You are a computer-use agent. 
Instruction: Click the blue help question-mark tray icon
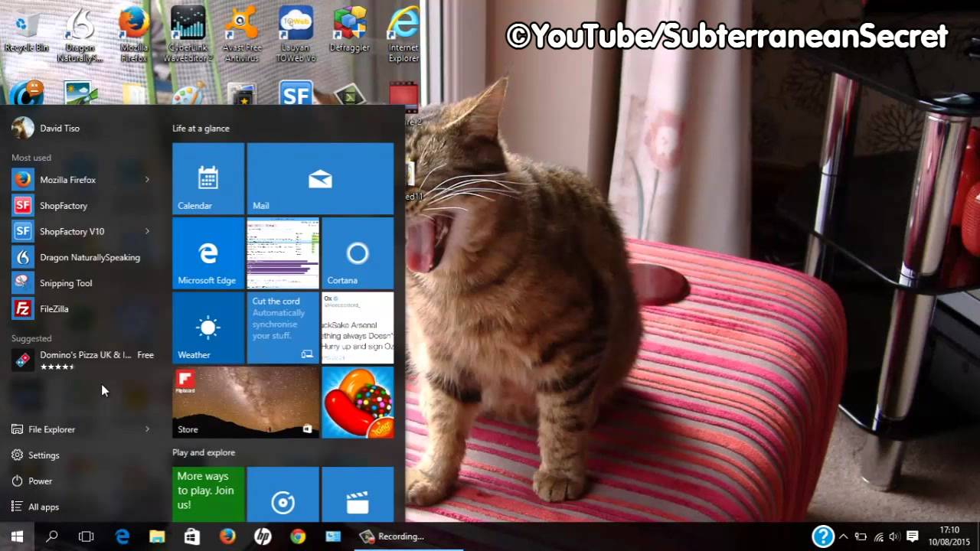[x=823, y=536]
